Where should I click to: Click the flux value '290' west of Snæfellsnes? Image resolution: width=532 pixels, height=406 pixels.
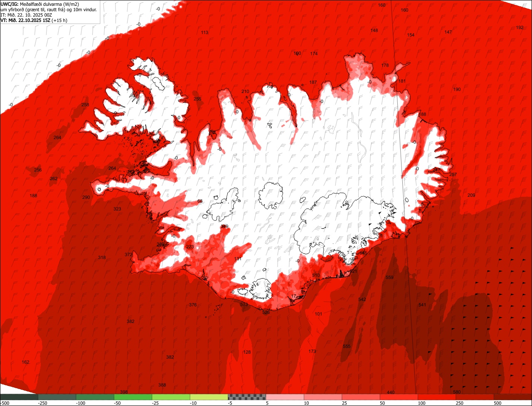(x=86, y=197)
